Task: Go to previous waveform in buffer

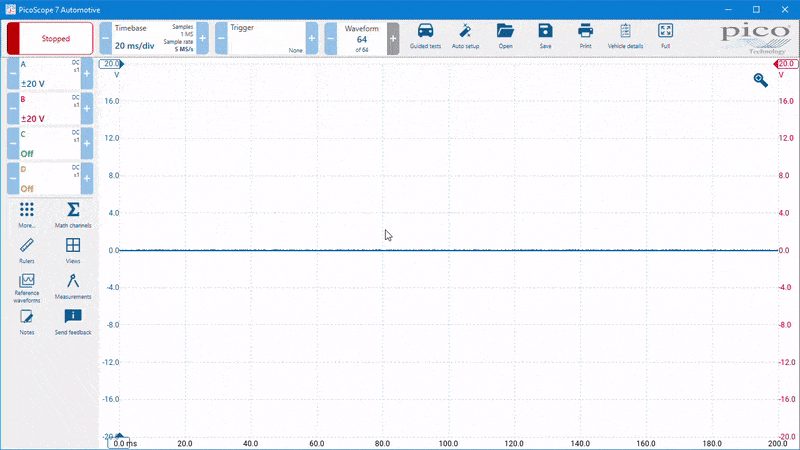Action: pos(331,38)
